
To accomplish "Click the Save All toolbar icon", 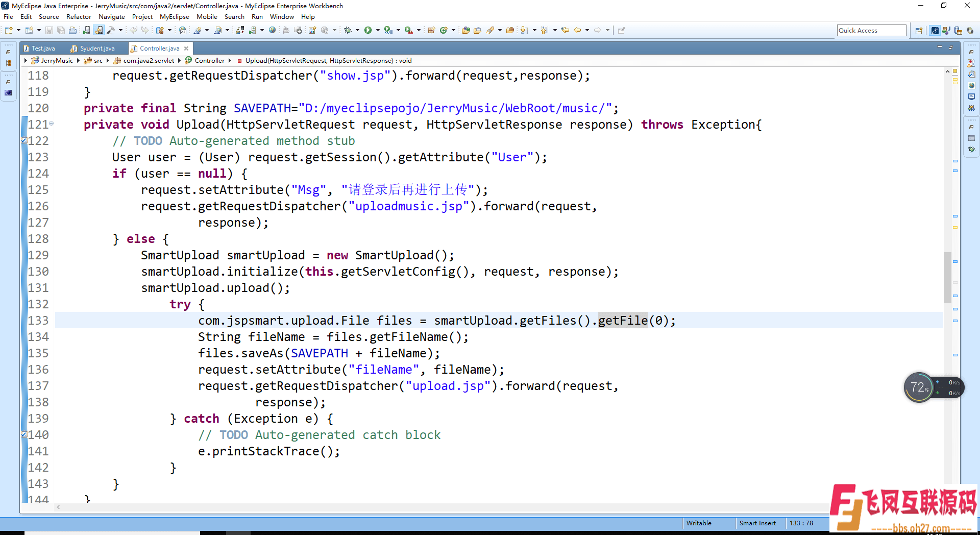I will coord(61,31).
